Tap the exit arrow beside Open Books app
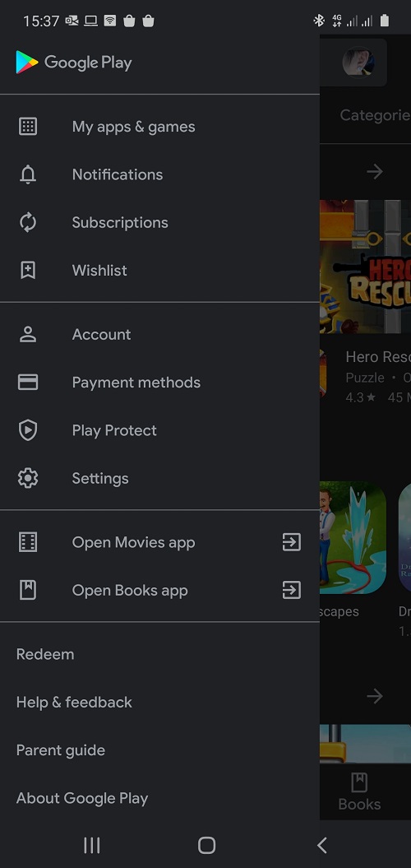The width and height of the screenshot is (411, 868). pos(292,590)
